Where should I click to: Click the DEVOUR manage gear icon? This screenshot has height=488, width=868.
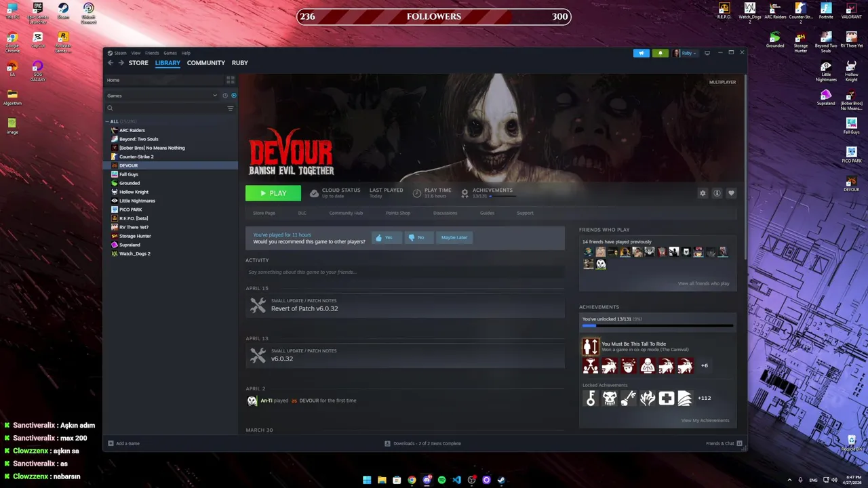point(703,193)
